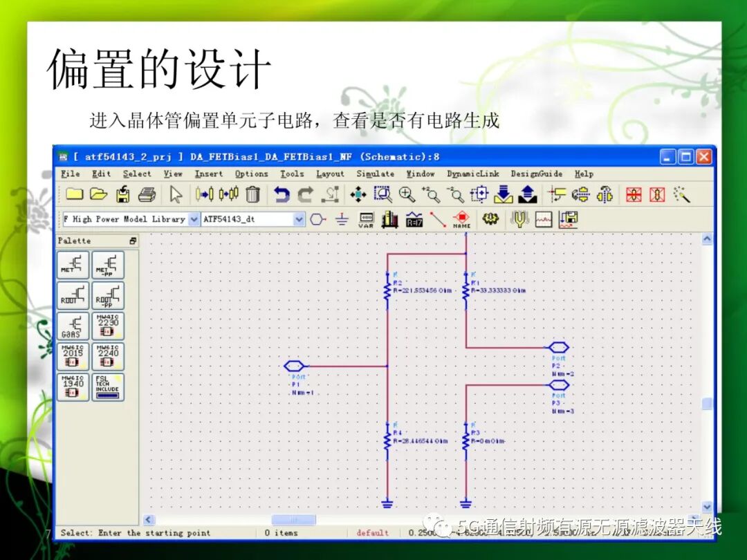Viewport: 747px width, 560px height.
Task: Insert a ground symbol from toolbar
Action: pyautogui.click(x=342, y=220)
